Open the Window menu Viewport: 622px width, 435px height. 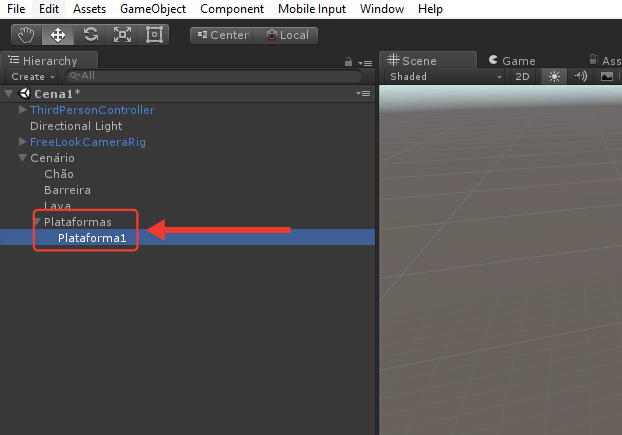382,9
